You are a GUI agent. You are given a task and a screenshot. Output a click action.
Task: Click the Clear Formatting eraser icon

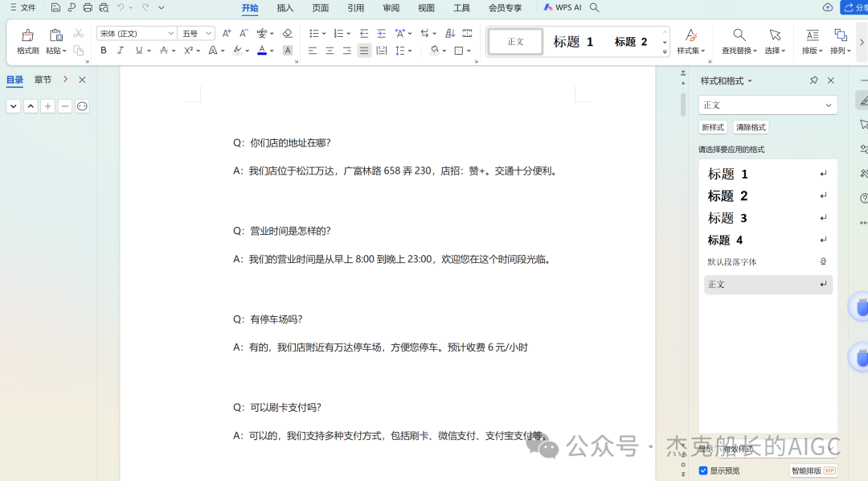[287, 33]
